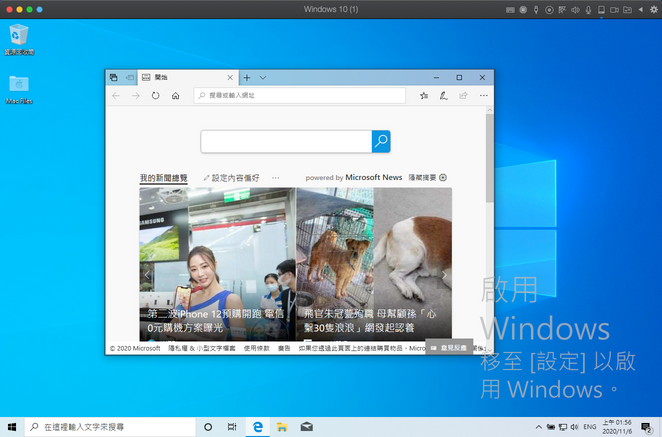Image resolution: width=662 pixels, height=437 pixels.
Task: Open 使用條款 footer link
Action: (x=257, y=348)
